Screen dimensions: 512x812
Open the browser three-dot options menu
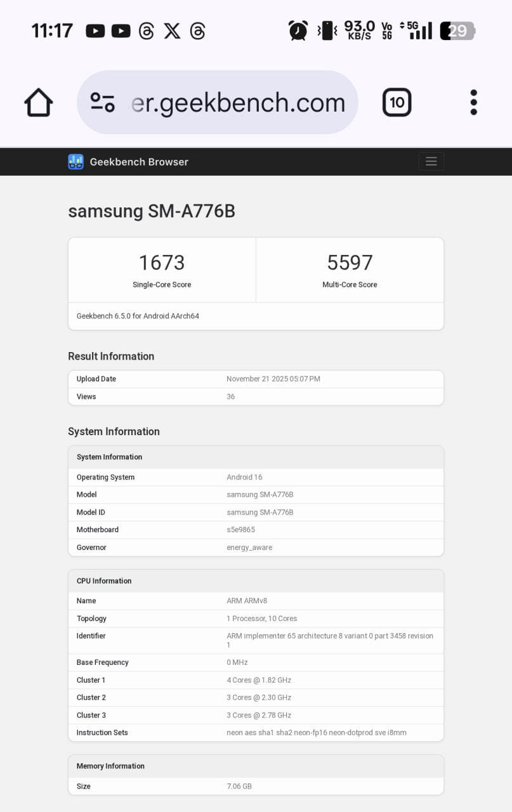pos(473,101)
